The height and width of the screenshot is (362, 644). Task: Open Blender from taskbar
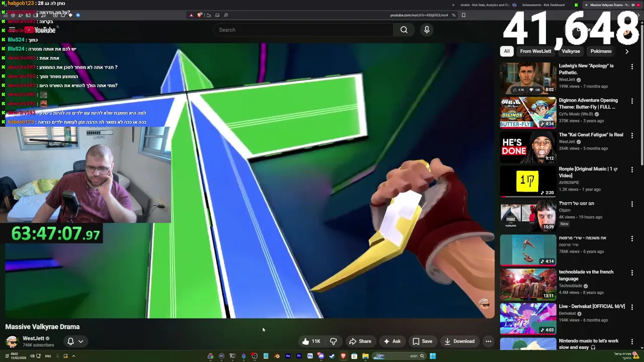pyautogui.click(x=277, y=356)
